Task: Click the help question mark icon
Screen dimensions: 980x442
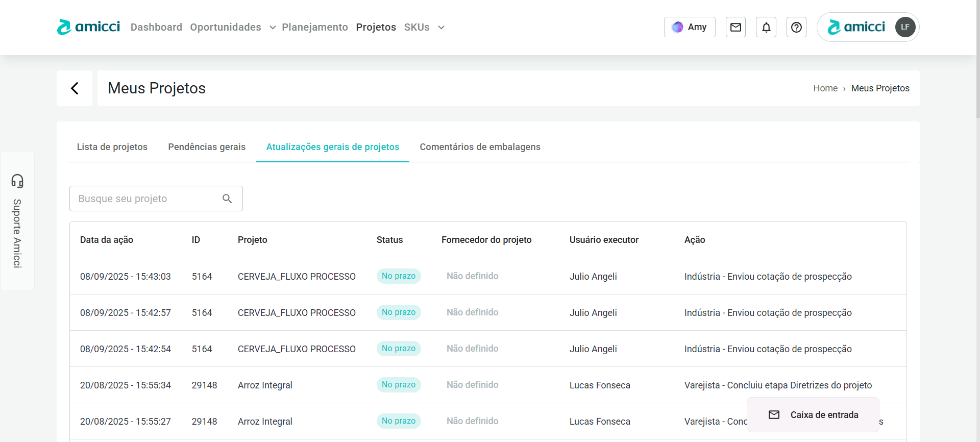Action: point(796,27)
